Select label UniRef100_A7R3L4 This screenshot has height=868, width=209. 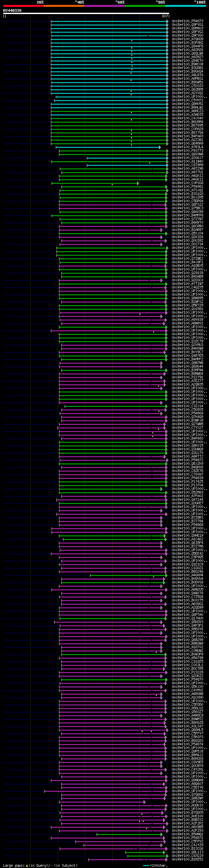187,147
